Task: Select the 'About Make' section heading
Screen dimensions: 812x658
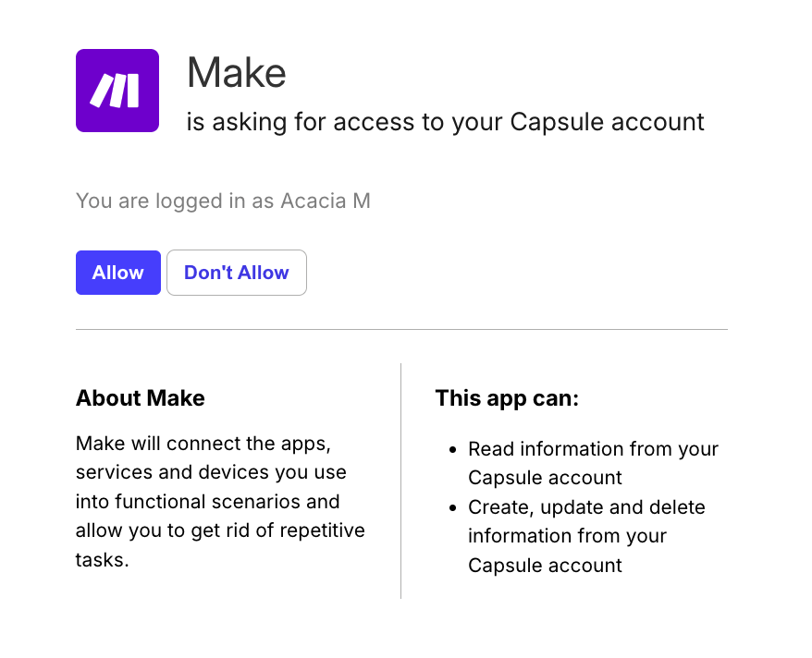Action: (140, 398)
